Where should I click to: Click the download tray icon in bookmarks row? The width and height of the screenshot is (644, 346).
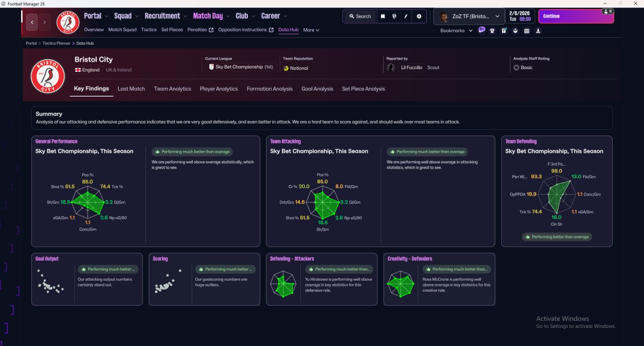point(538,31)
